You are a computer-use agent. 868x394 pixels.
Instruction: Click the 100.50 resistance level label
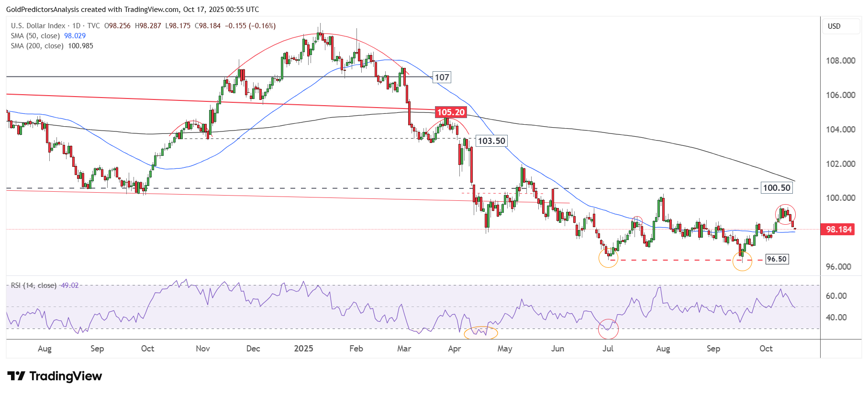point(776,188)
